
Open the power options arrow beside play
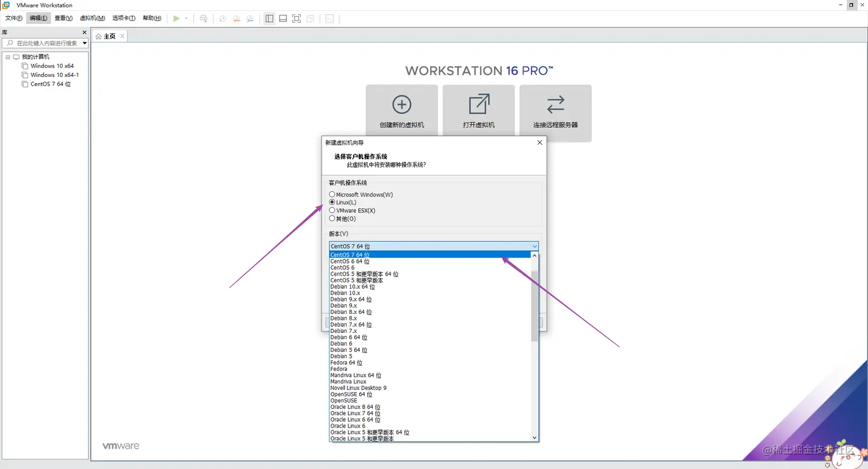pos(186,18)
